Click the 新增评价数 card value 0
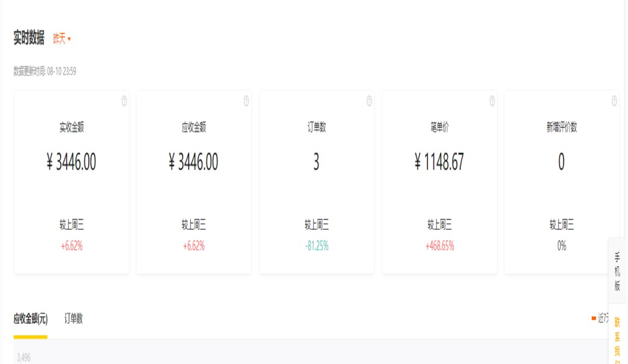This screenshot has height=364, width=628. [x=561, y=162]
